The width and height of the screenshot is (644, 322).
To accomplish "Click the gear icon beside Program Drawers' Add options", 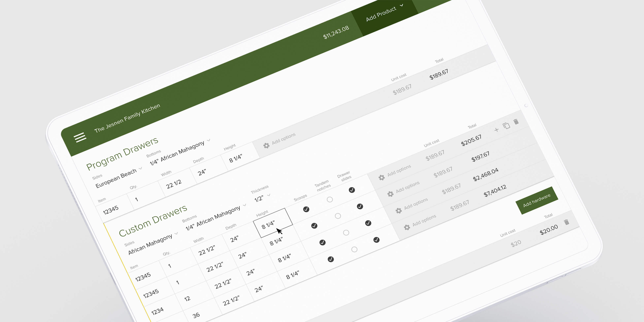I will 266,146.
